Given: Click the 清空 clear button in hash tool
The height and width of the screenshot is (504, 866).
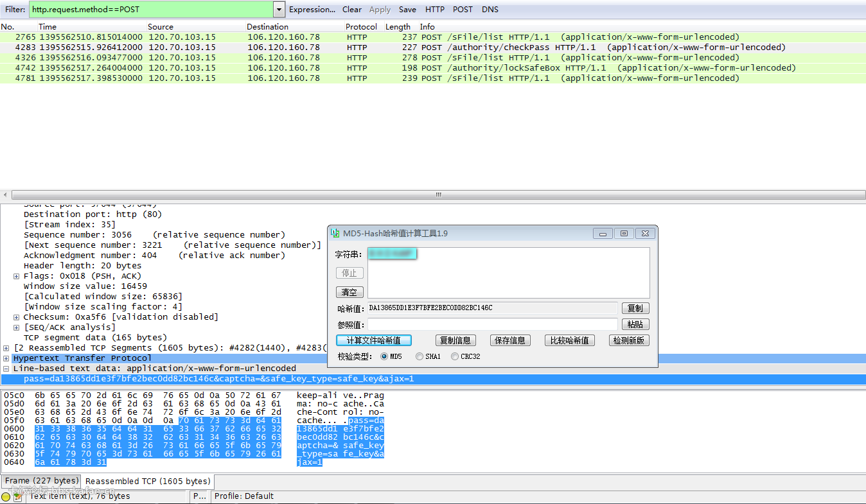Looking at the screenshot, I should pos(349,292).
